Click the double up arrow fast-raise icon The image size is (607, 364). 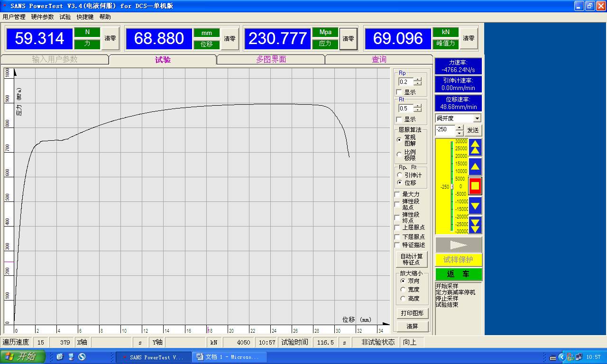(x=475, y=148)
